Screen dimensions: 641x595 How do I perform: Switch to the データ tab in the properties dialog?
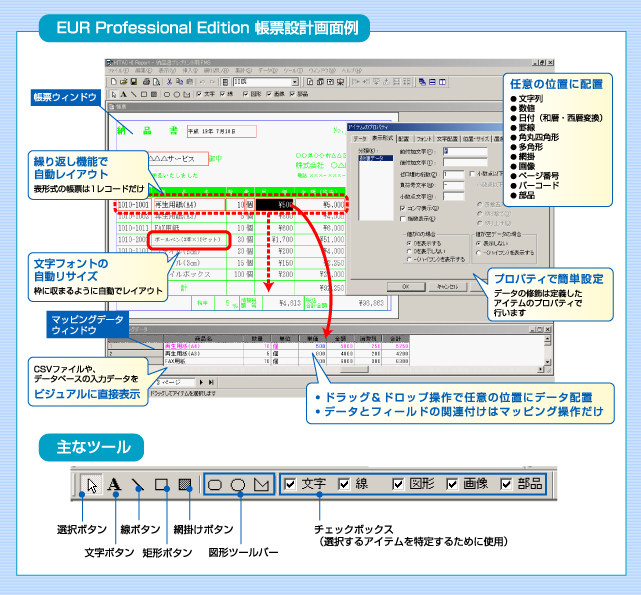point(360,139)
